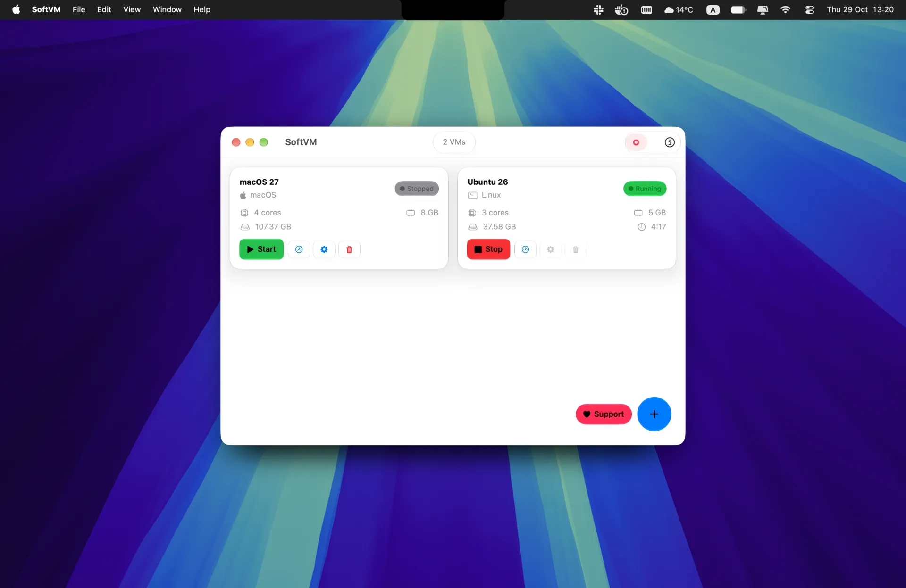
Task: Open the File menu
Action: click(x=79, y=9)
